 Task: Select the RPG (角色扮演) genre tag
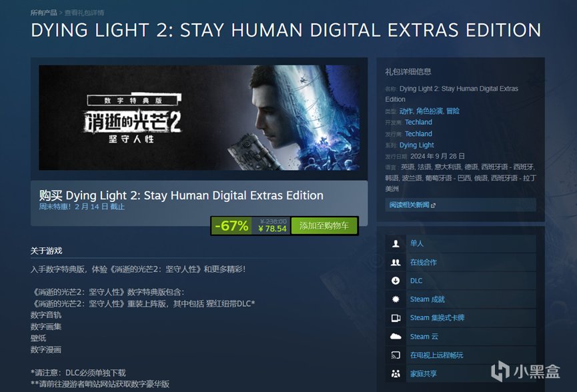point(429,111)
